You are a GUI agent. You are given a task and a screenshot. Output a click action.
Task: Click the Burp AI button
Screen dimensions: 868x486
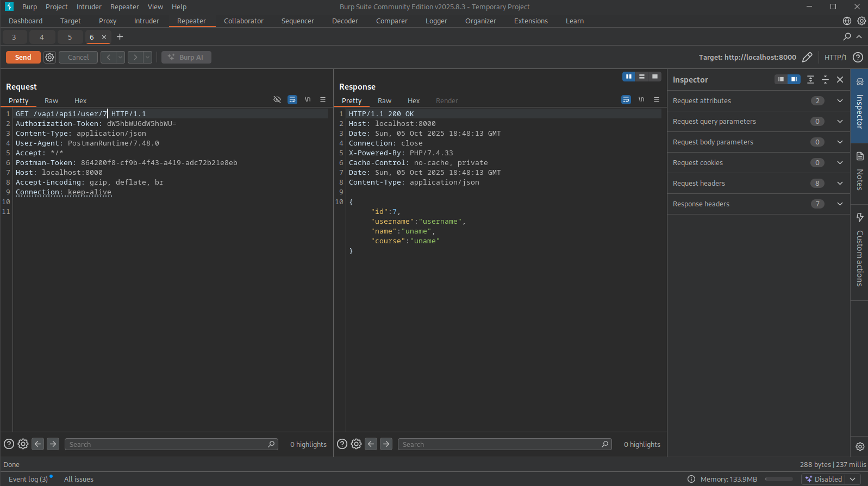[186, 57]
